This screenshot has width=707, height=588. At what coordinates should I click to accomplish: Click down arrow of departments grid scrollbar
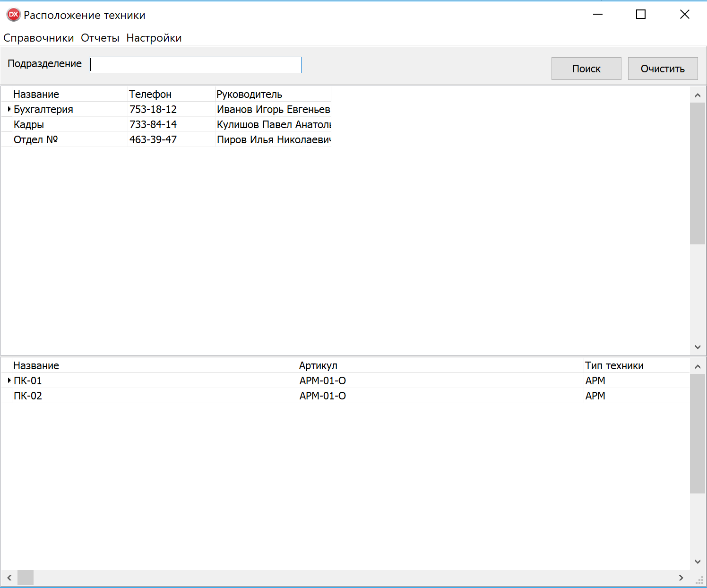point(698,347)
